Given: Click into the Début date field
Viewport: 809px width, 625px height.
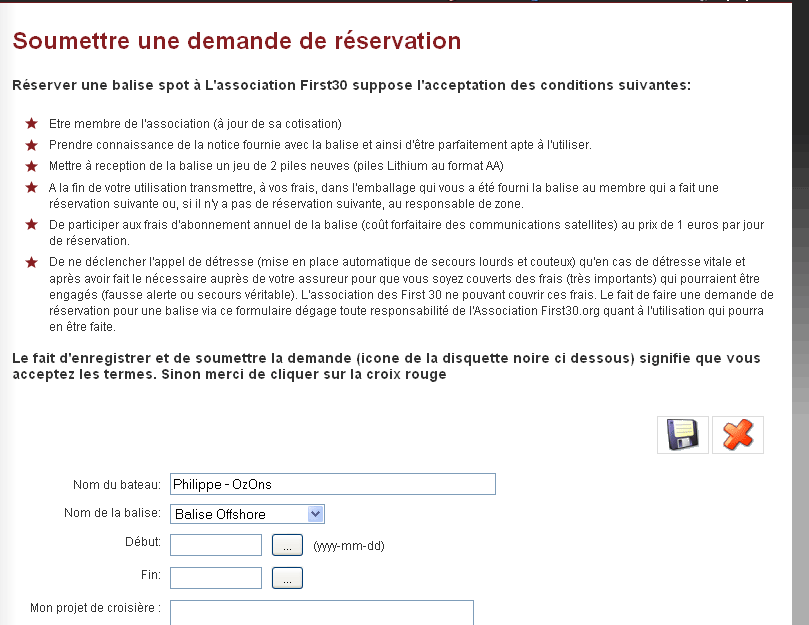Looking at the screenshot, I should 216,546.
